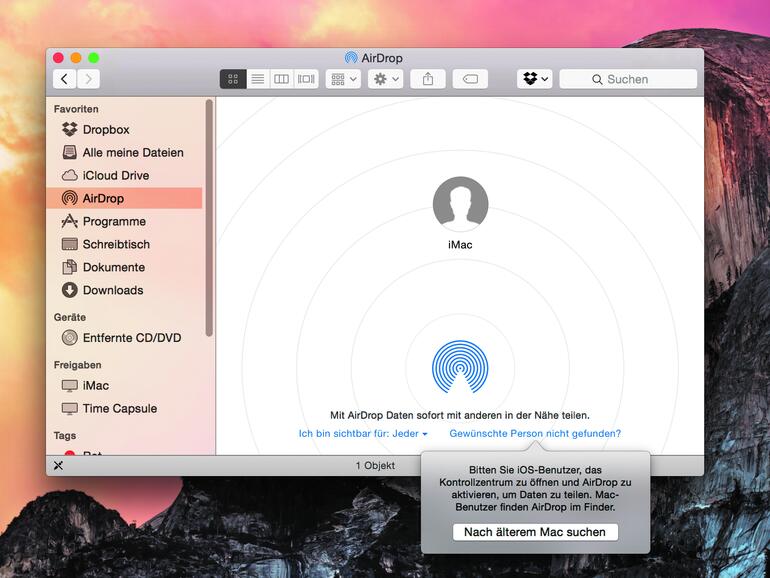
Task: Click 'Gewünschte Person nicht gefunden?' link
Action: [x=535, y=434]
